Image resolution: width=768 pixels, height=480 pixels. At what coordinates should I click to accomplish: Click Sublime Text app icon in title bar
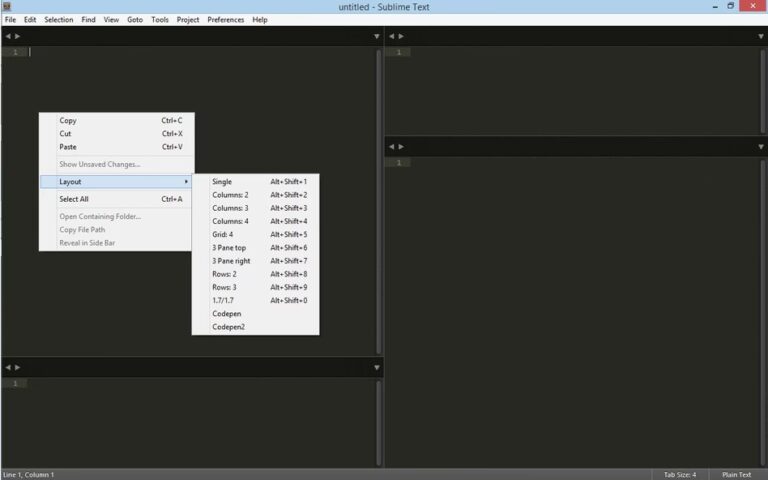7,6
